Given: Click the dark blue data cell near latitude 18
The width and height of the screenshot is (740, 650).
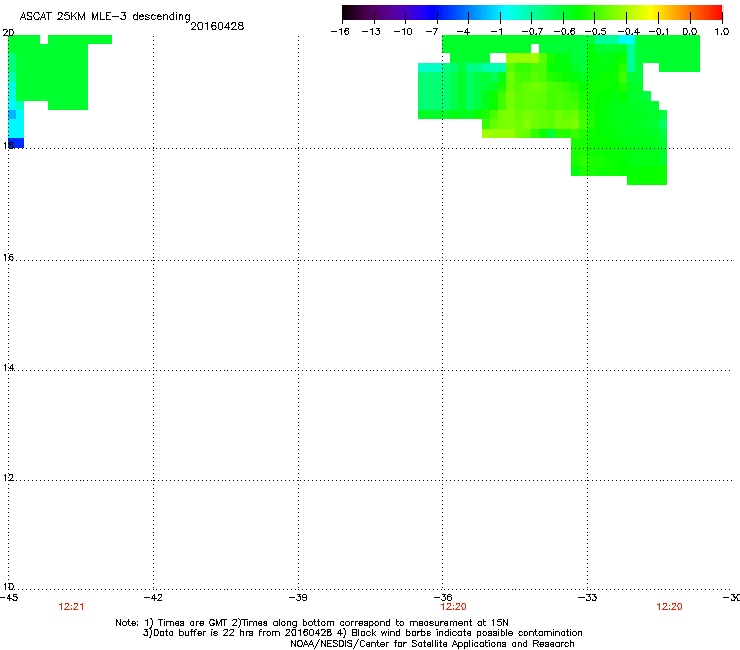Looking at the screenshot, I should [16, 143].
